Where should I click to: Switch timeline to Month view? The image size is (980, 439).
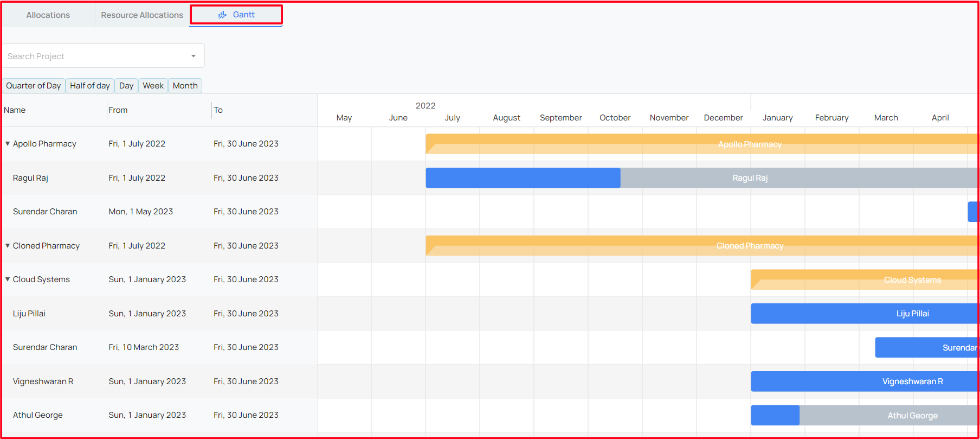[x=185, y=86]
